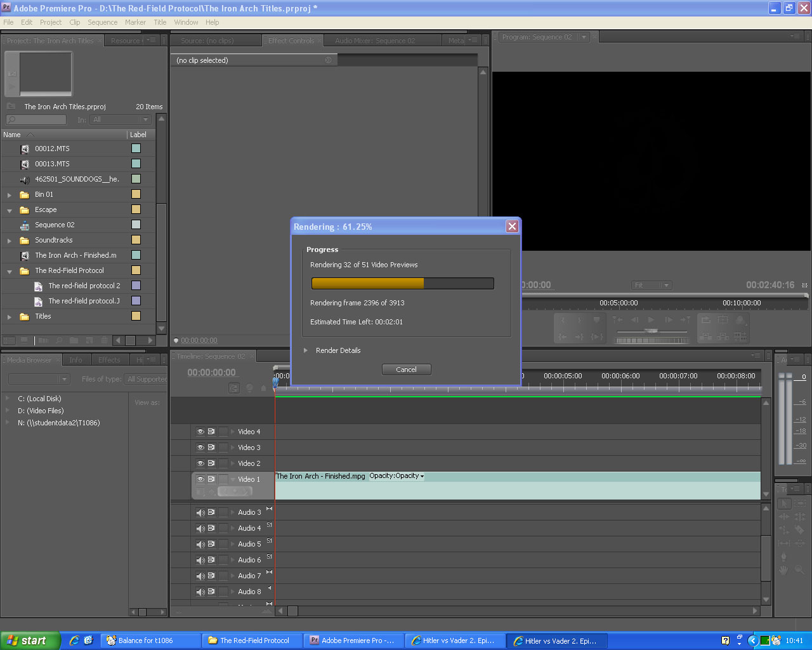Click the Windows Start button

tap(30, 640)
